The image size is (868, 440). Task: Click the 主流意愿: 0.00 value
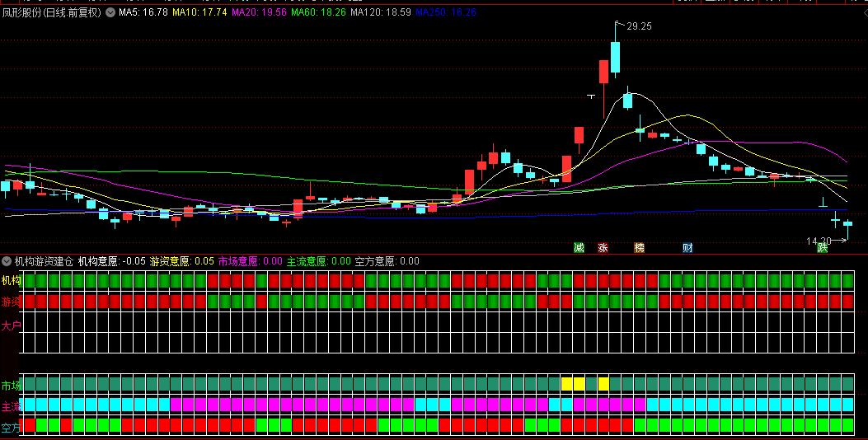(x=319, y=261)
